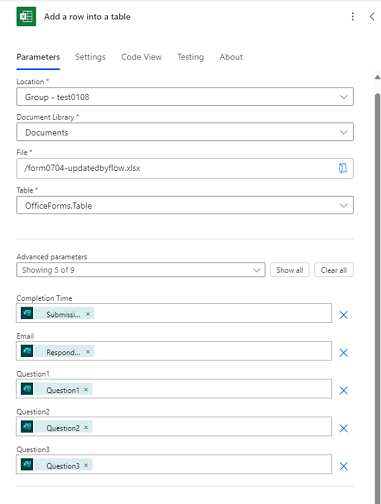381x504 pixels.
Task: Open the file picker icon in File field
Action: 343,168
